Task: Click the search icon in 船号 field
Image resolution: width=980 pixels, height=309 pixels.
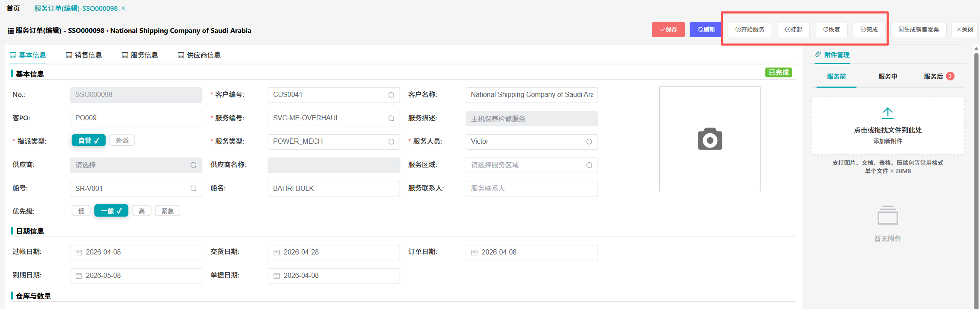Action: (x=193, y=189)
